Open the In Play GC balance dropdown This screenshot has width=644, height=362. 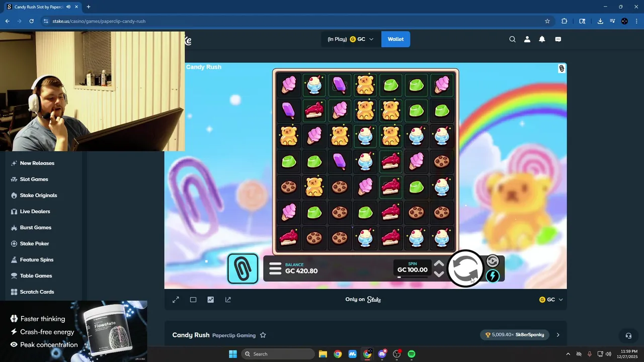click(x=350, y=39)
